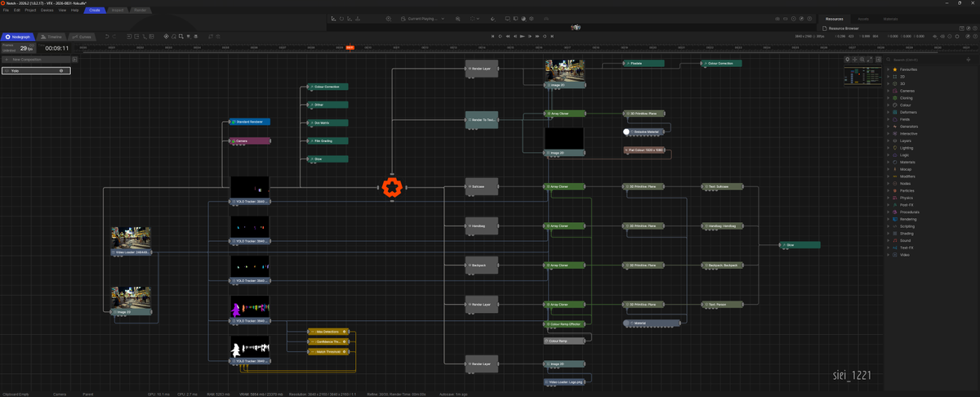Select the Create mode button

pos(95,10)
